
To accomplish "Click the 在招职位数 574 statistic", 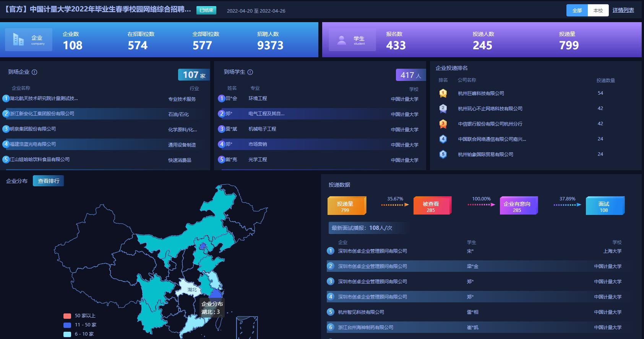I will 141,41.
